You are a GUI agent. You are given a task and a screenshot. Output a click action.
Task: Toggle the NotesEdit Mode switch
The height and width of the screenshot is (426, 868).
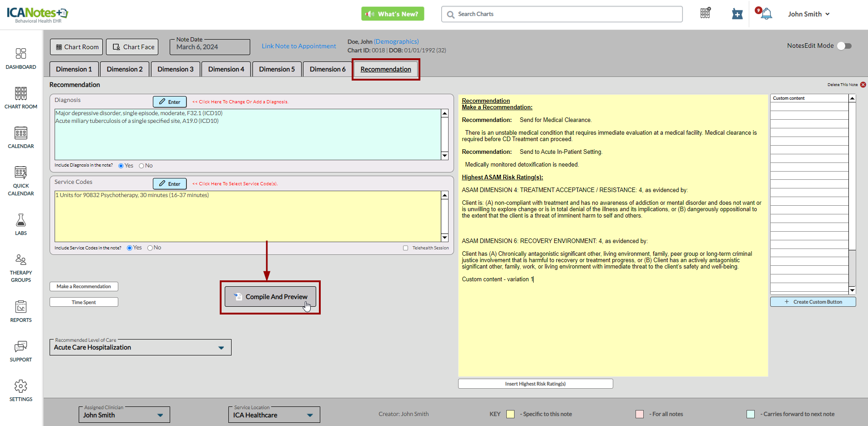click(844, 46)
